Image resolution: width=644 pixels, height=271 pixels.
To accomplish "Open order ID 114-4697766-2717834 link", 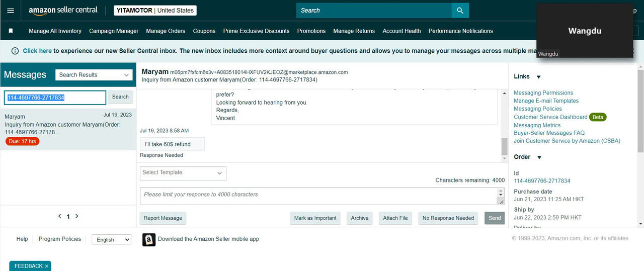I will tap(542, 181).
